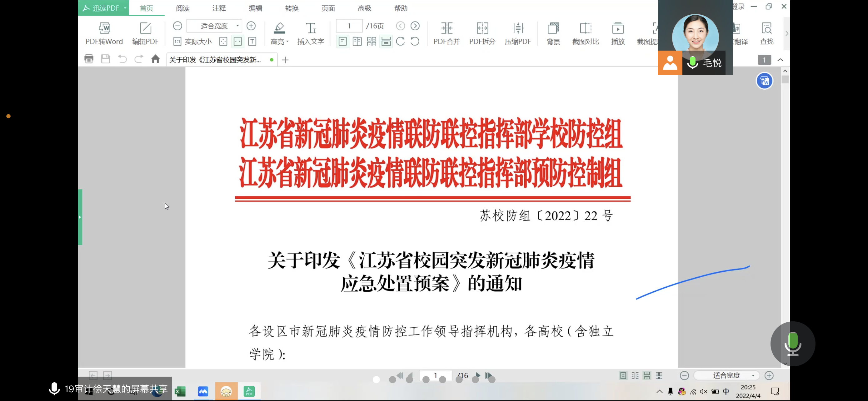The height and width of the screenshot is (401, 868).
Task: Click the zoom out minus button in the toolbar
Action: 177,26
